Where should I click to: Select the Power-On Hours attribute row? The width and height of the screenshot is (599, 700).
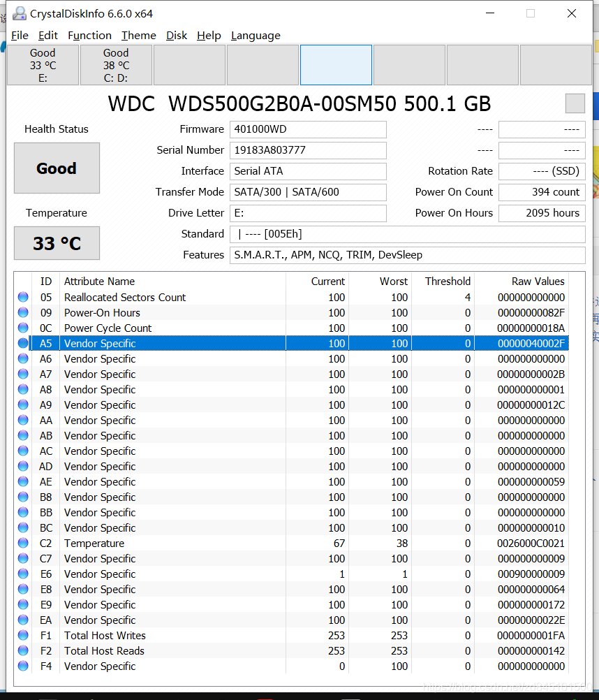coord(292,312)
